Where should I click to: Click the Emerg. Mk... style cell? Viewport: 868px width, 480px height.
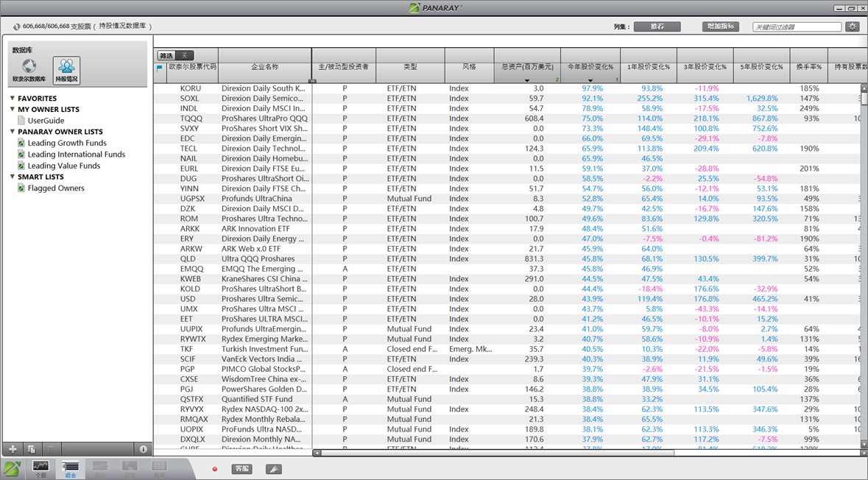[x=470, y=350]
